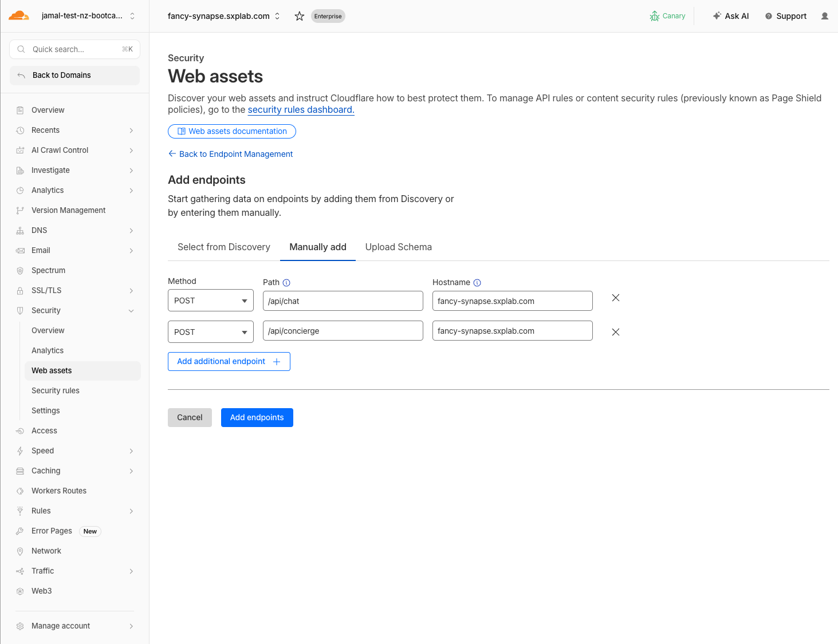Click the Web3 icon

point(20,591)
